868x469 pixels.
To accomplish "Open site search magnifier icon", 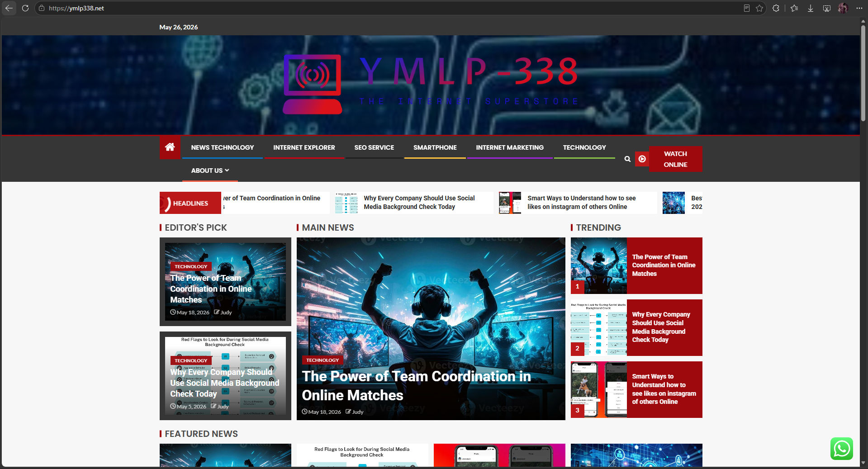I will pos(627,159).
